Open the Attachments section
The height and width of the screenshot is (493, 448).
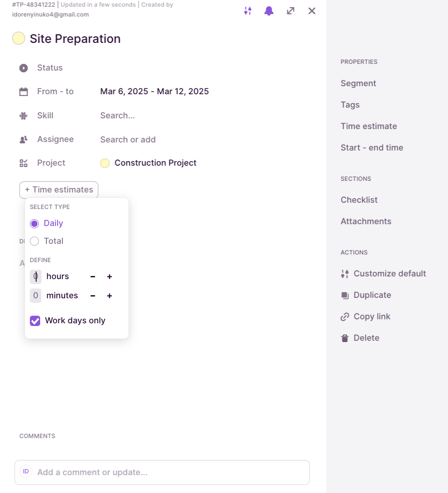pyautogui.click(x=366, y=221)
